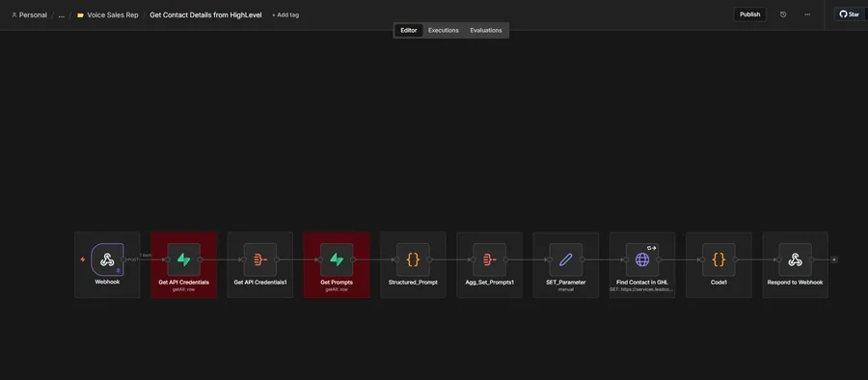Click the Personal user icon in breadcrumb
This screenshot has height=380, width=868.
tap(14, 15)
